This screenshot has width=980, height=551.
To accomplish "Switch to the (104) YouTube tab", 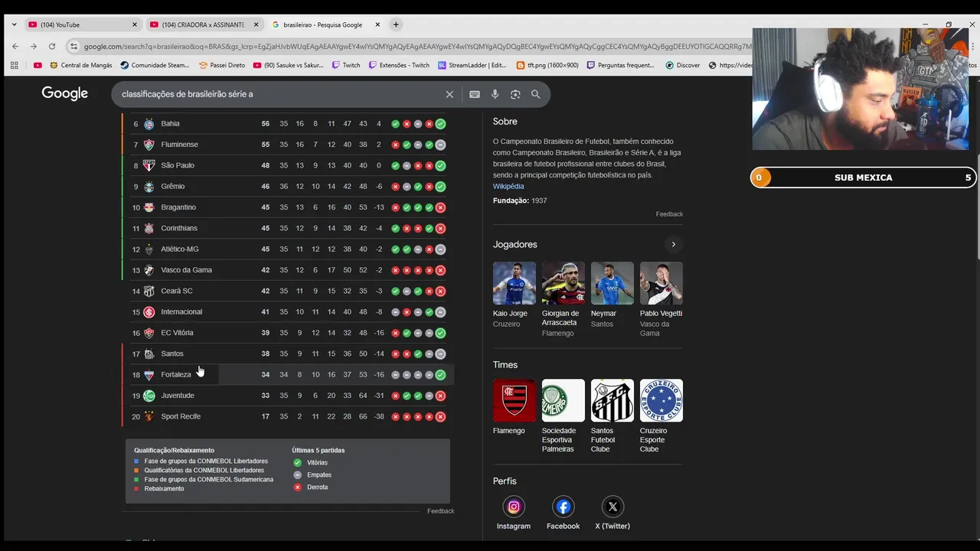I will pyautogui.click(x=82, y=24).
